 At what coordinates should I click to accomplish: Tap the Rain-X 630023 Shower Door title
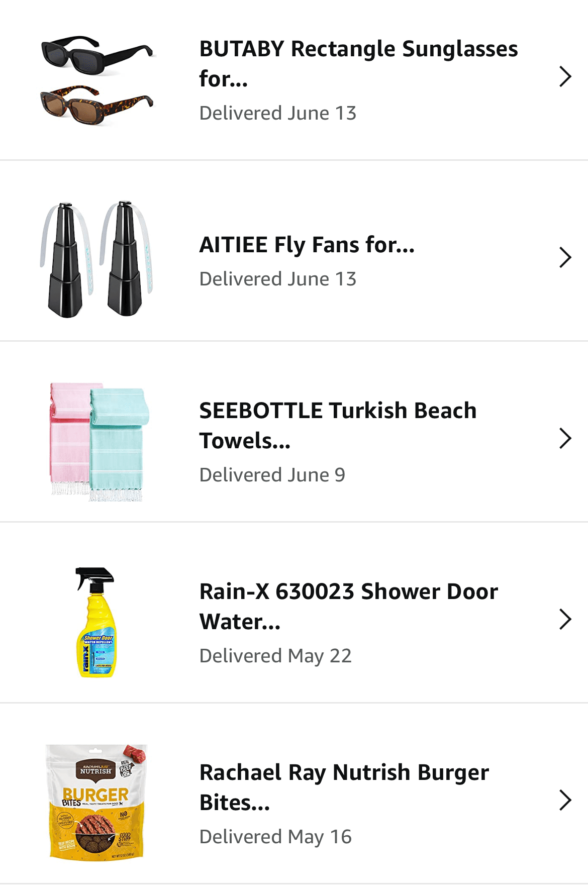coord(348,606)
